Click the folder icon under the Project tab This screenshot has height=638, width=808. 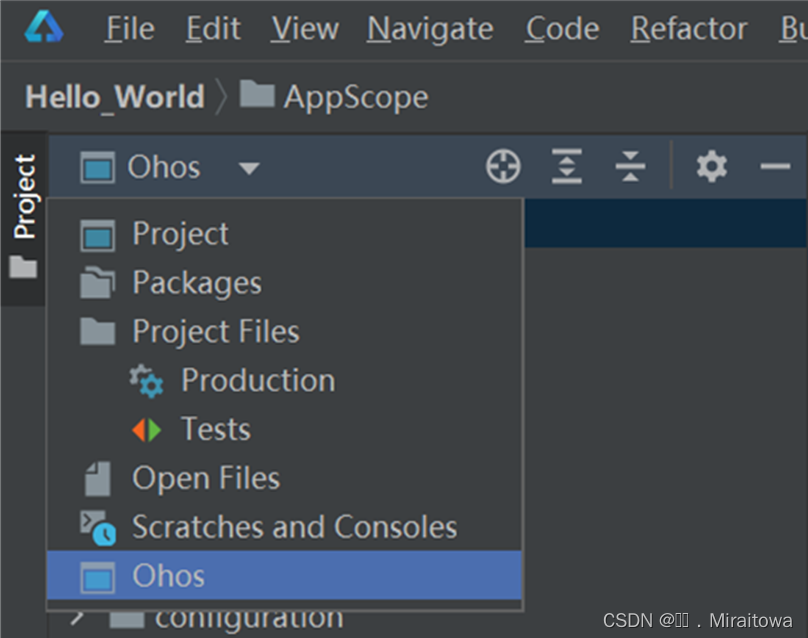coord(23,266)
